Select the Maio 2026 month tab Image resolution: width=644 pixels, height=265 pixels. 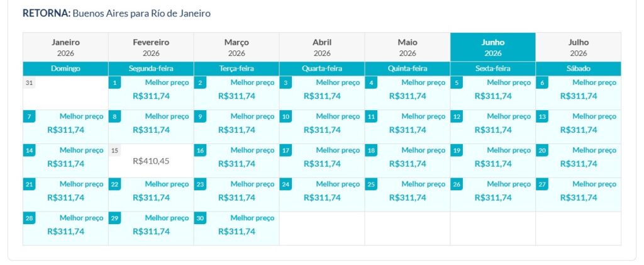pyautogui.click(x=408, y=47)
